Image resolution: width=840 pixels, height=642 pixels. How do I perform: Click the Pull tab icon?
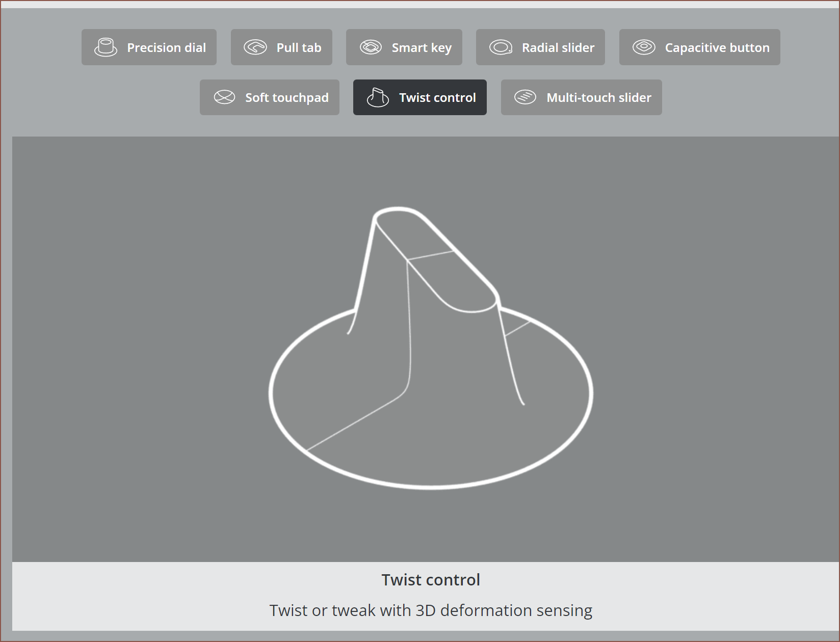255,47
